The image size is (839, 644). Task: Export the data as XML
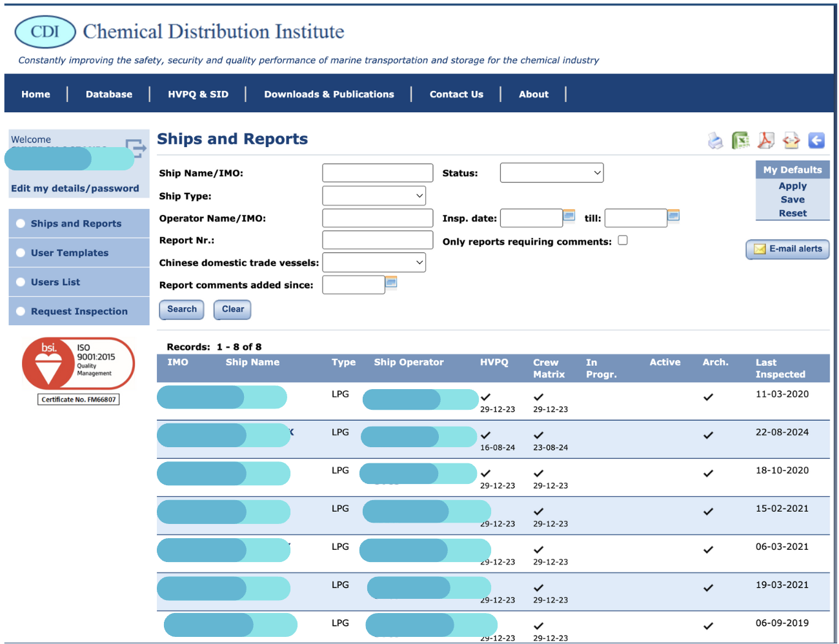(791, 140)
